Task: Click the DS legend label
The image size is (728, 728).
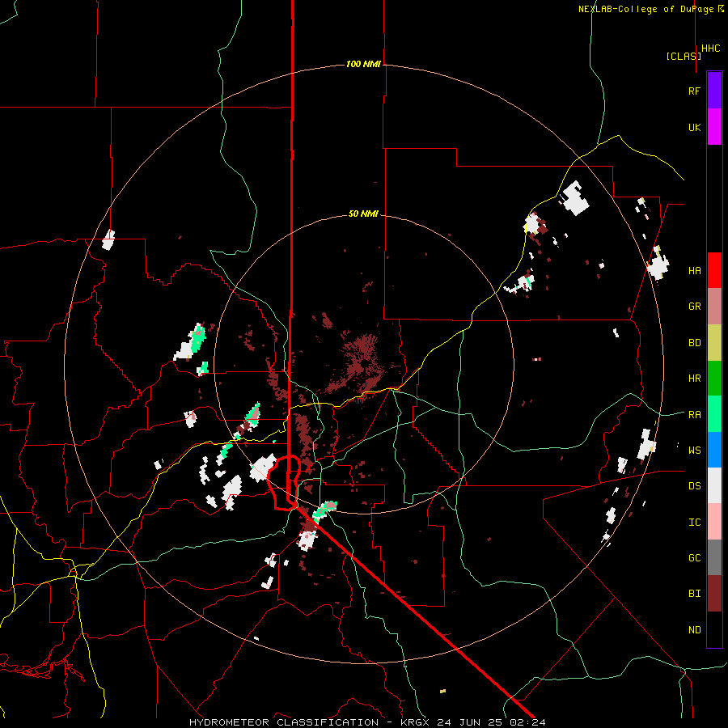Action: 694,486
